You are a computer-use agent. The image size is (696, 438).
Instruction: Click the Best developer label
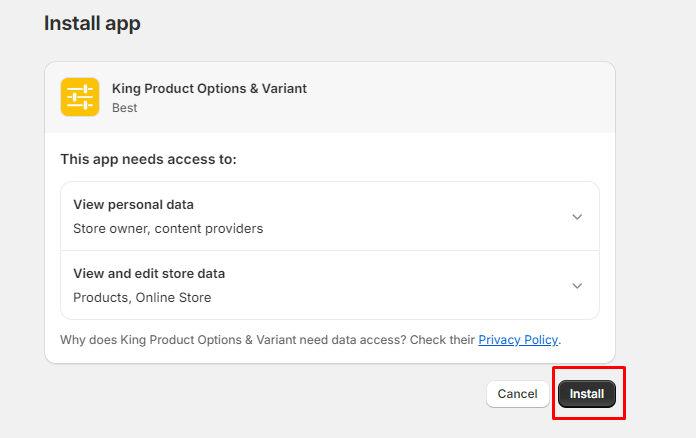(x=124, y=107)
